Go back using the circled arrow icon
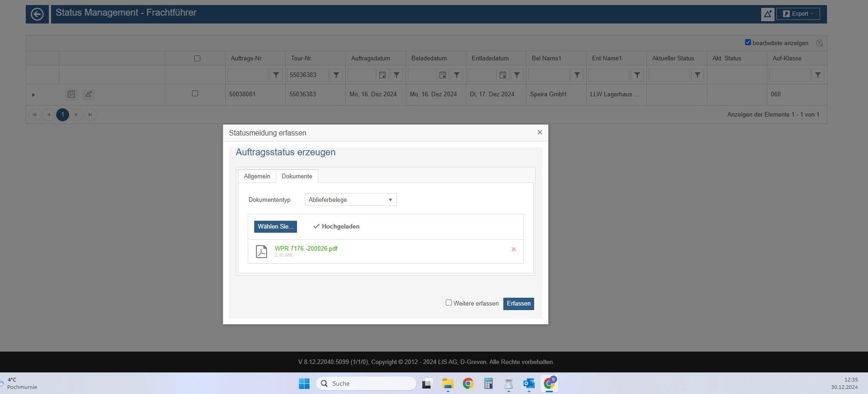The image size is (868, 394). 37,14
